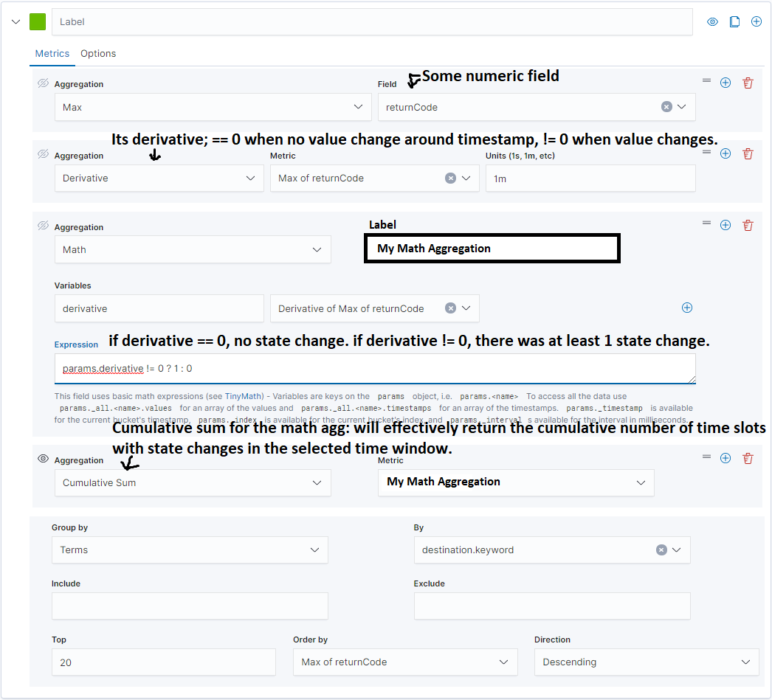Add a new series with the plus icon
Viewport: 772px width, 700px height.
(757, 21)
